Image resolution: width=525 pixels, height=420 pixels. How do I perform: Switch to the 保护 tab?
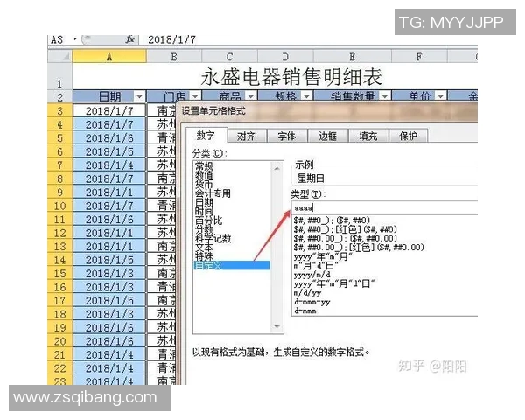tap(408, 136)
